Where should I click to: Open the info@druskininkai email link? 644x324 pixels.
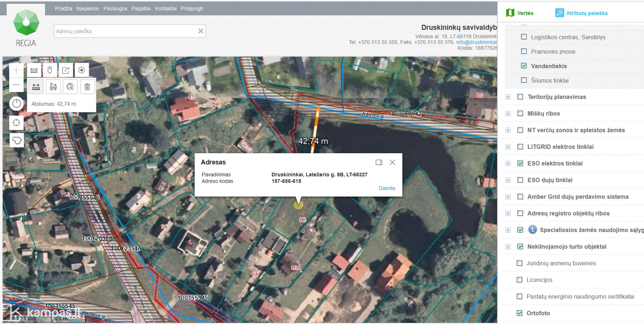tap(476, 42)
